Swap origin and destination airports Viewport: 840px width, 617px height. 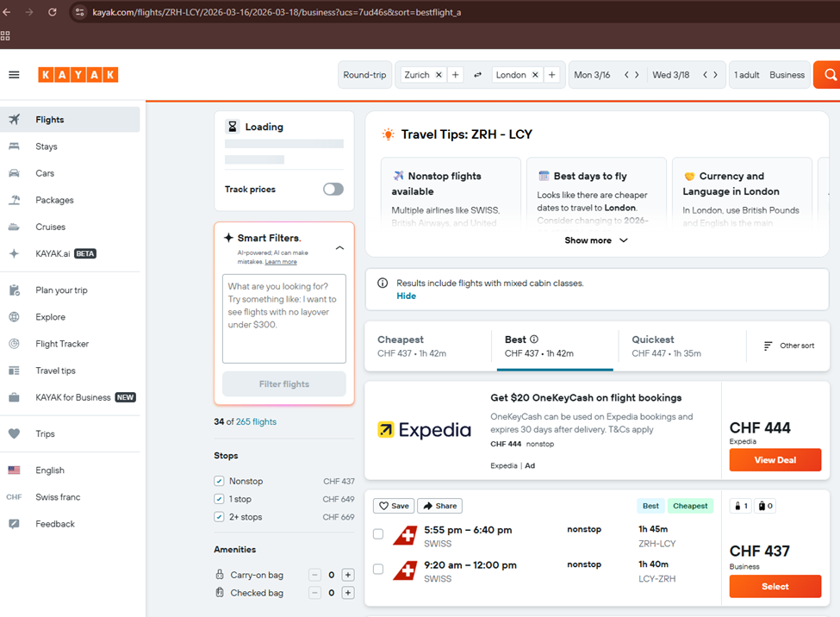point(477,74)
